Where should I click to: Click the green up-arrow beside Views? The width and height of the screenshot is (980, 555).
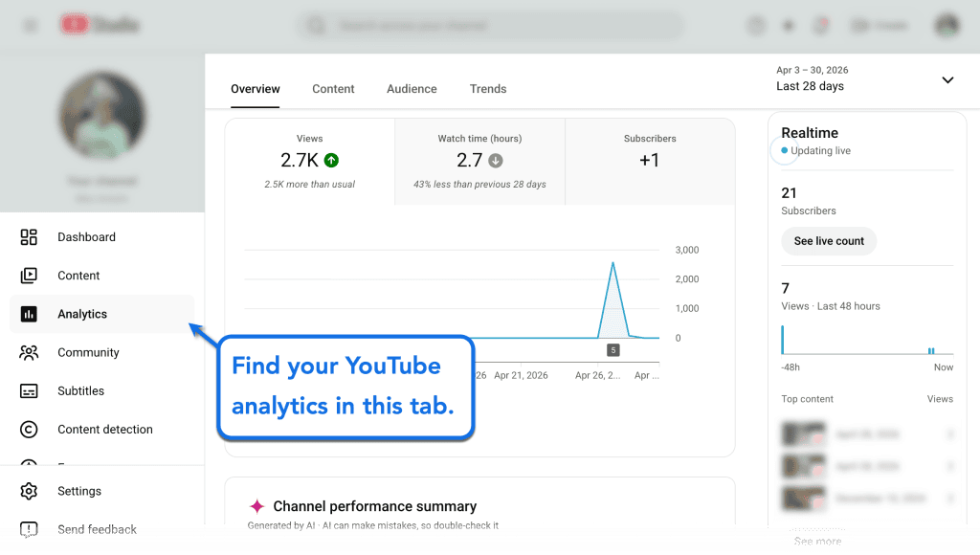331,161
